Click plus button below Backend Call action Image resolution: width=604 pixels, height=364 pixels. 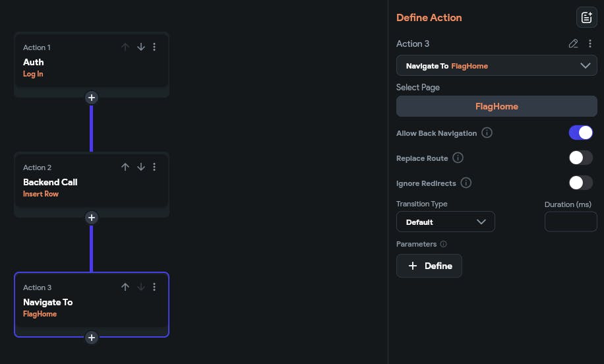click(92, 218)
